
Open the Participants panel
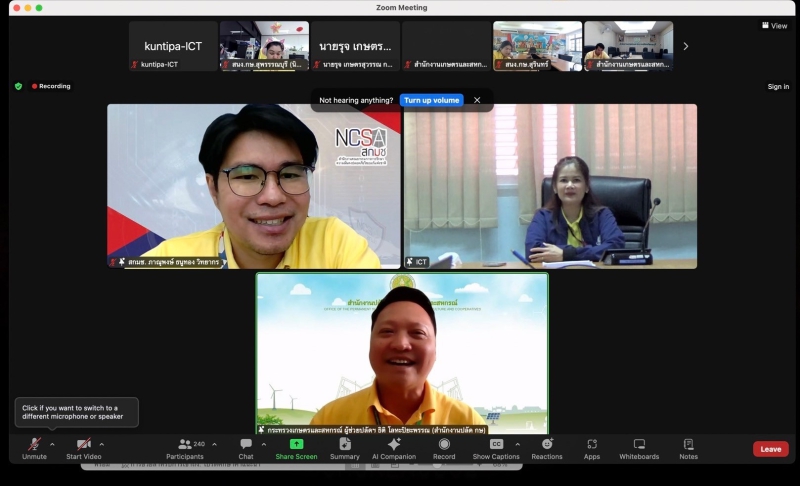(185, 449)
